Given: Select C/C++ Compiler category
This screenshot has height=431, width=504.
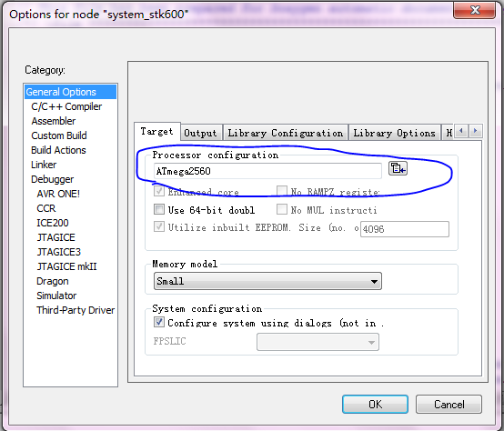Looking at the screenshot, I should point(66,106).
